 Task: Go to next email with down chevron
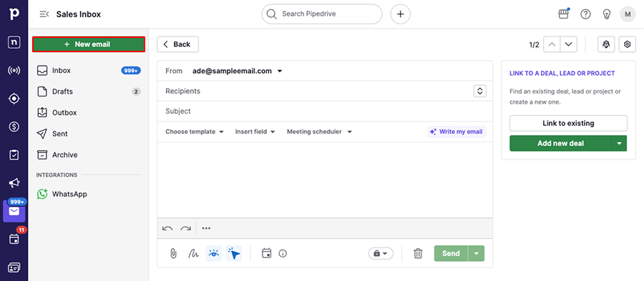568,44
